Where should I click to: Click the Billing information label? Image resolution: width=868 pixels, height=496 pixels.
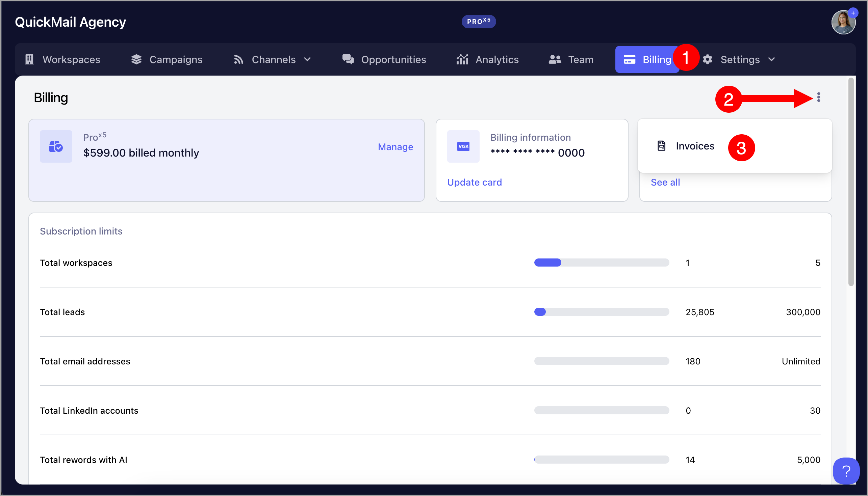531,138
